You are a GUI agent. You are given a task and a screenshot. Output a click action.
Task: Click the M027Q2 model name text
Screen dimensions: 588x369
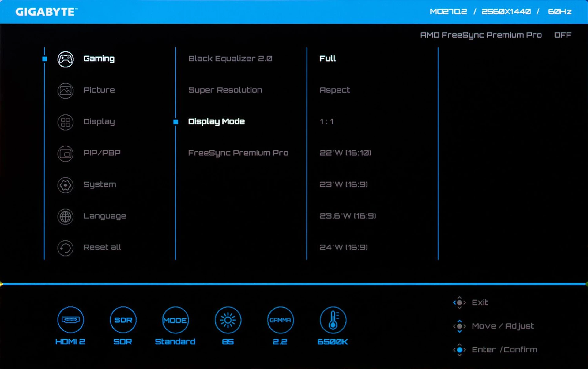pyautogui.click(x=448, y=12)
